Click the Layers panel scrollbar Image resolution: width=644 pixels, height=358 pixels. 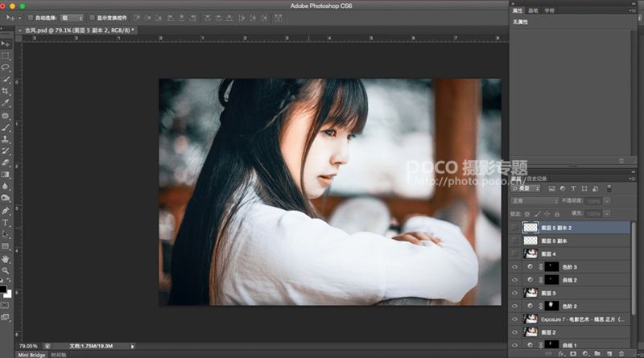(x=634, y=269)
